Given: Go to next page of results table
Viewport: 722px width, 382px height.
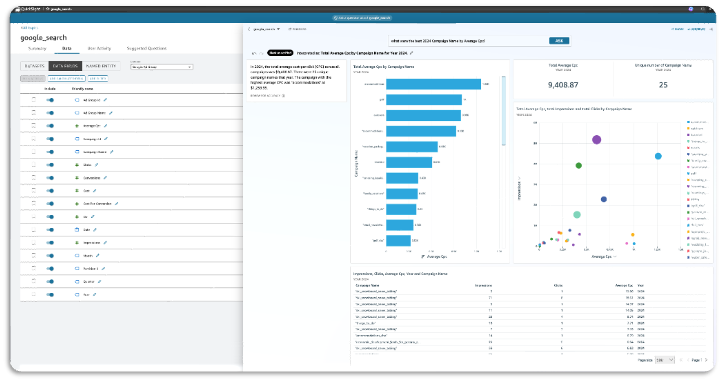Looking at the screenshot, I should click(x=706, y=360).
